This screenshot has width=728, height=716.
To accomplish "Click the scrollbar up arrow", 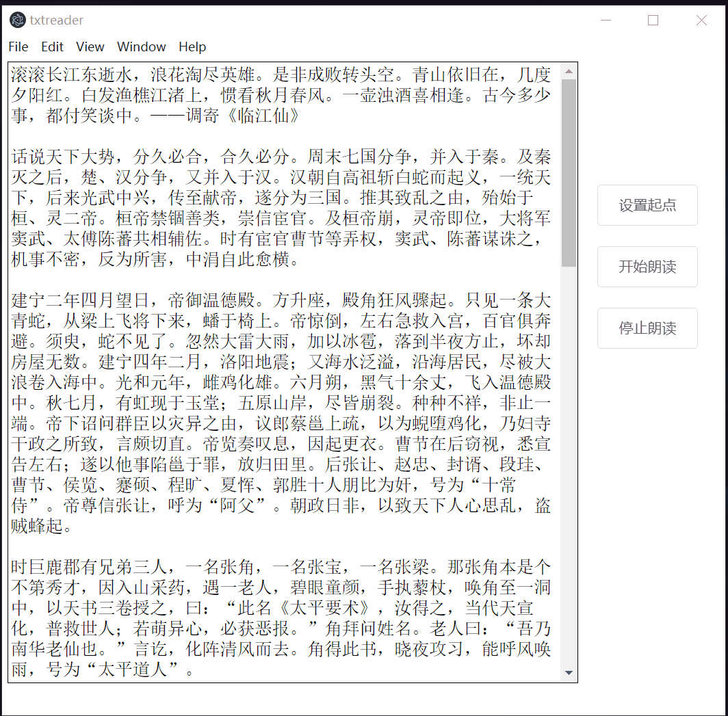I will click(x=569, y=70).
